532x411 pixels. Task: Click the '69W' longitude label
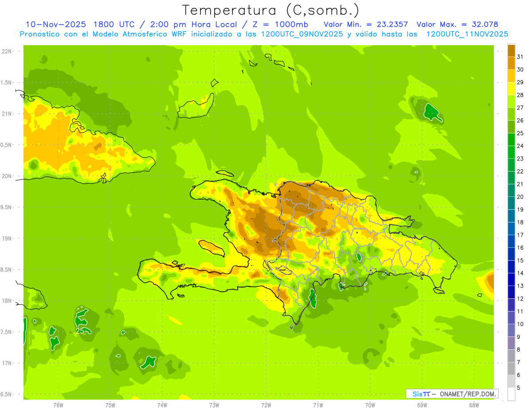(422, 405)
